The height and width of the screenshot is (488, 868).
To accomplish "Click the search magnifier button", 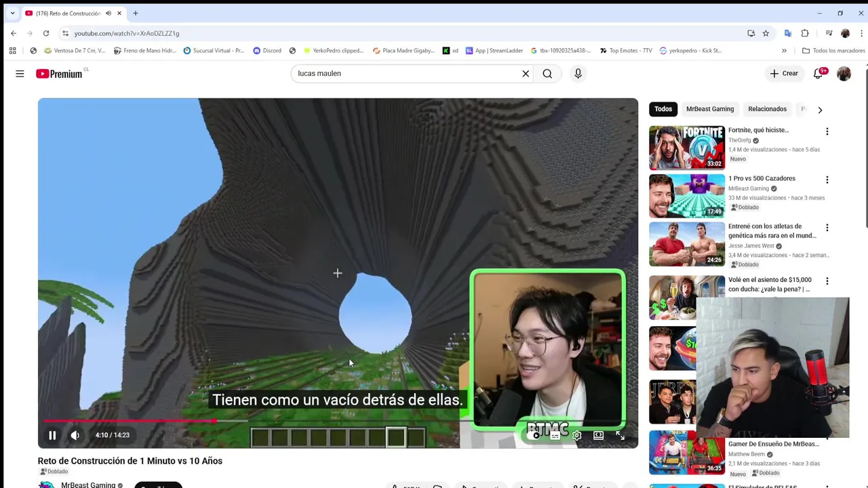I will pos(547,73).
